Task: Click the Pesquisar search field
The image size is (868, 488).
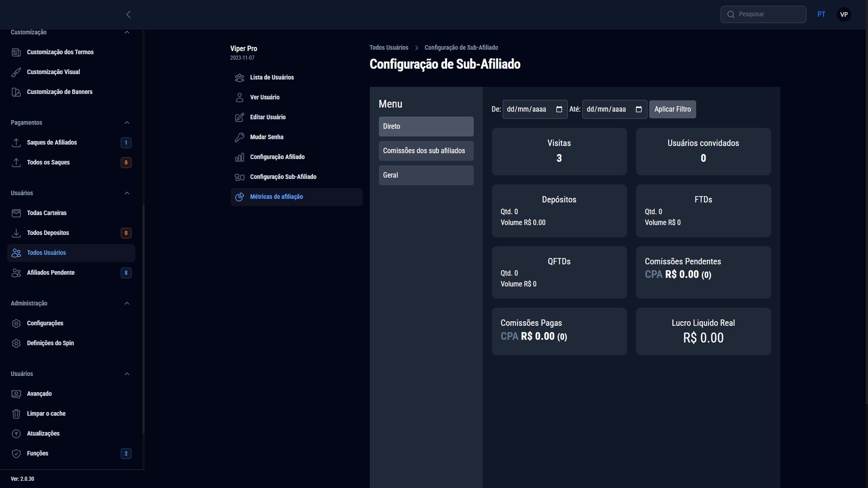Action: coord(769,14)
